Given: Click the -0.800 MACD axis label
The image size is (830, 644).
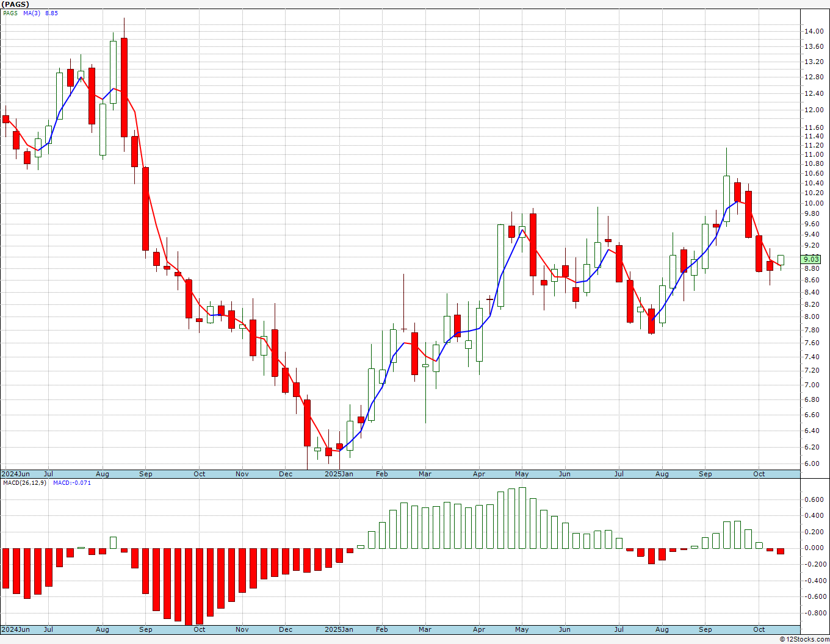Looking at the screenshot, I should pos(813,613).
